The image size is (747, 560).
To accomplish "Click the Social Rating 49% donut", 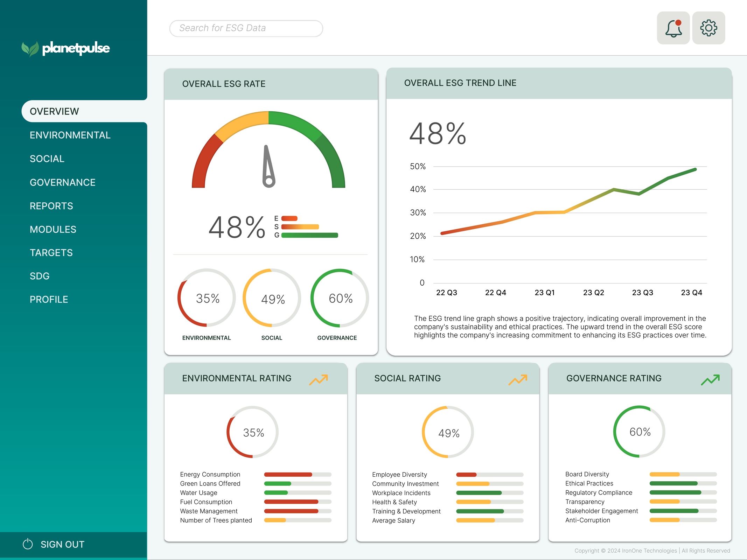I will click(448, 432).
